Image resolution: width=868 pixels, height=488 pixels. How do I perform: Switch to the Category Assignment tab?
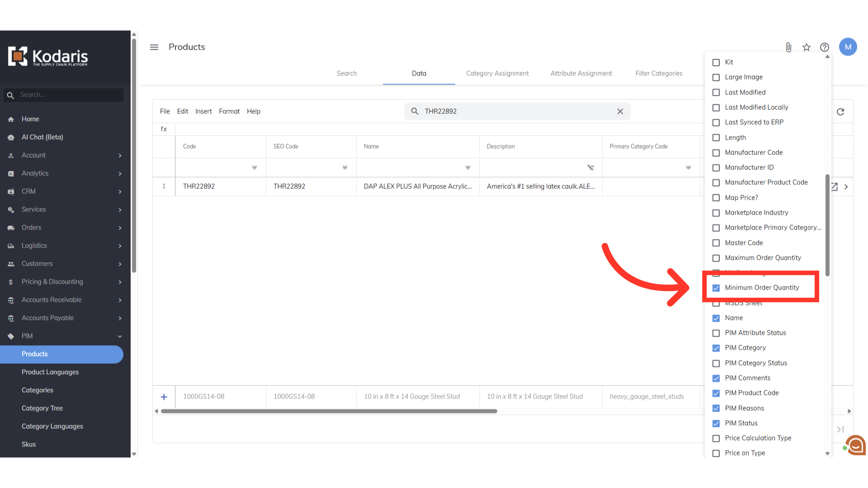[497, 73]
